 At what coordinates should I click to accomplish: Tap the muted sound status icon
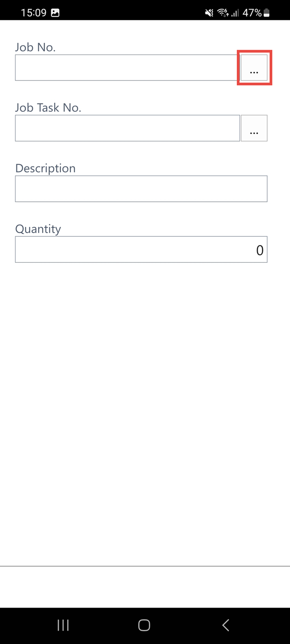pyautogui.click(x=209, y=13)
